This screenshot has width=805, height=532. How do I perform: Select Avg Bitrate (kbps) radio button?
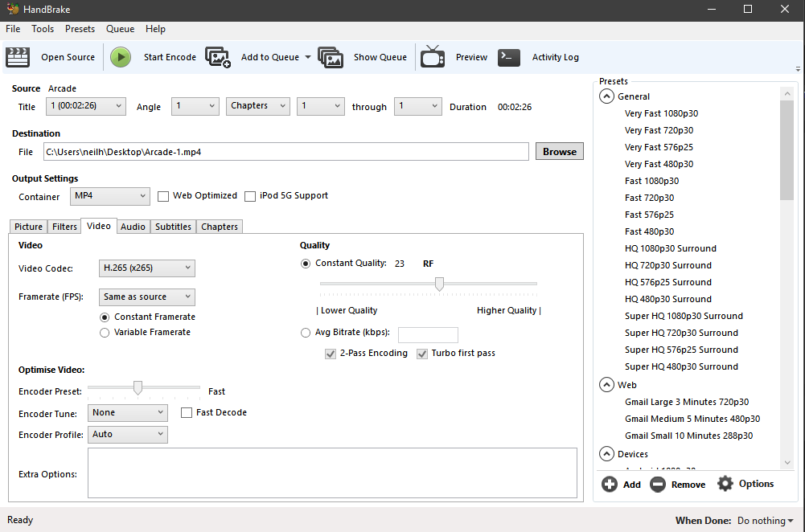coord(306,333)
